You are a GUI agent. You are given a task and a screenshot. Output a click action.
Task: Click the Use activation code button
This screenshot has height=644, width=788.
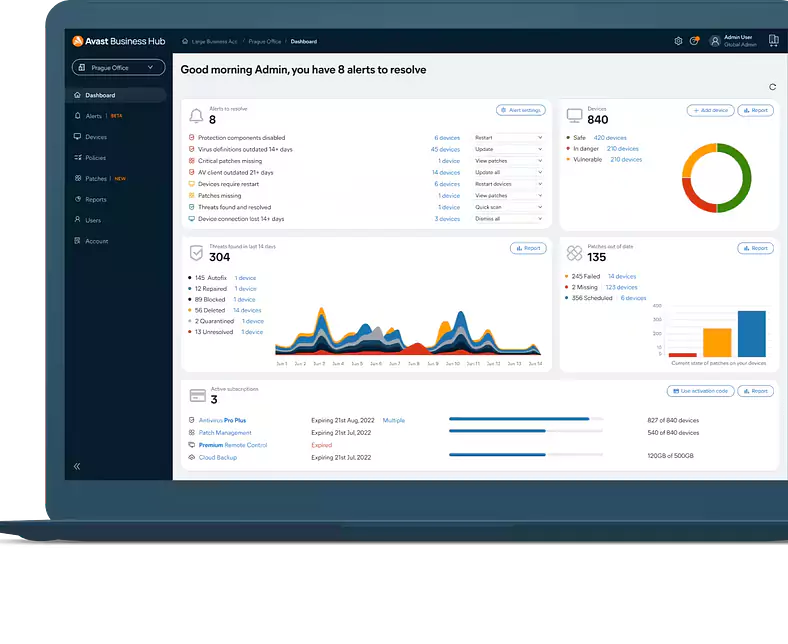pyautogui.click(x=699, y=391)
